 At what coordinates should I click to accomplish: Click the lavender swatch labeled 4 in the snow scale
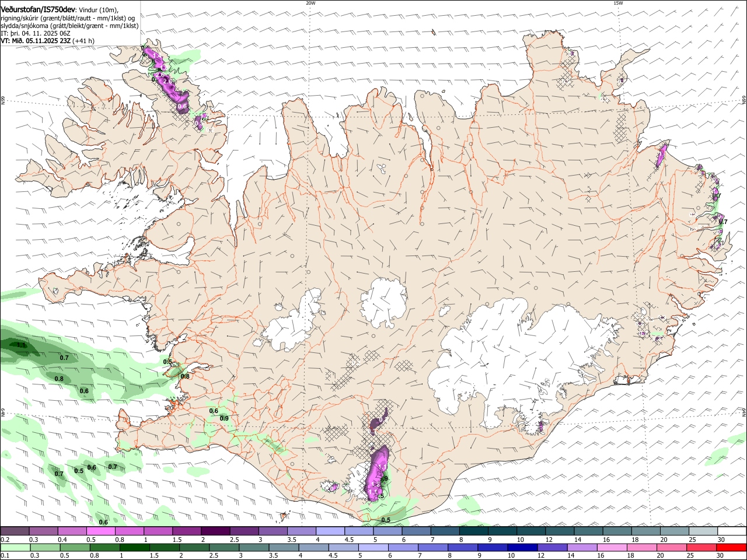click(x=330, y=531)
